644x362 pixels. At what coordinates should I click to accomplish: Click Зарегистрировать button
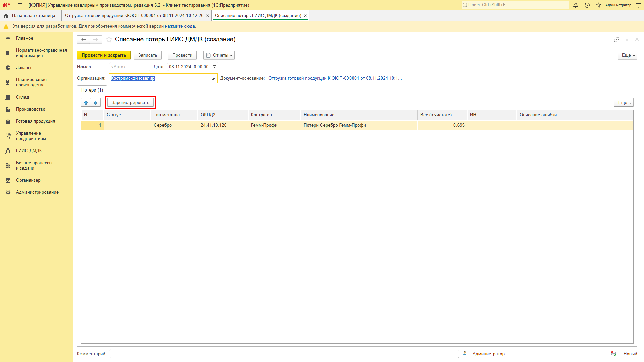[x=130, y=103]
